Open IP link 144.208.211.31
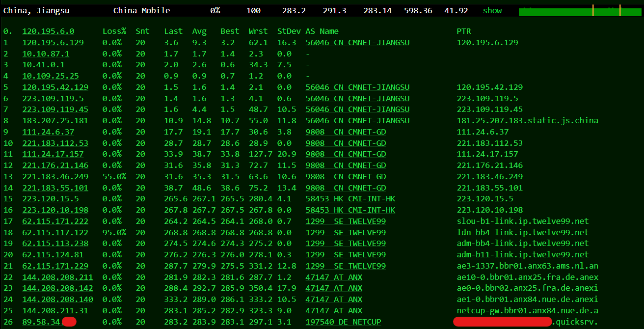644x329 pixels. (55, 311)
